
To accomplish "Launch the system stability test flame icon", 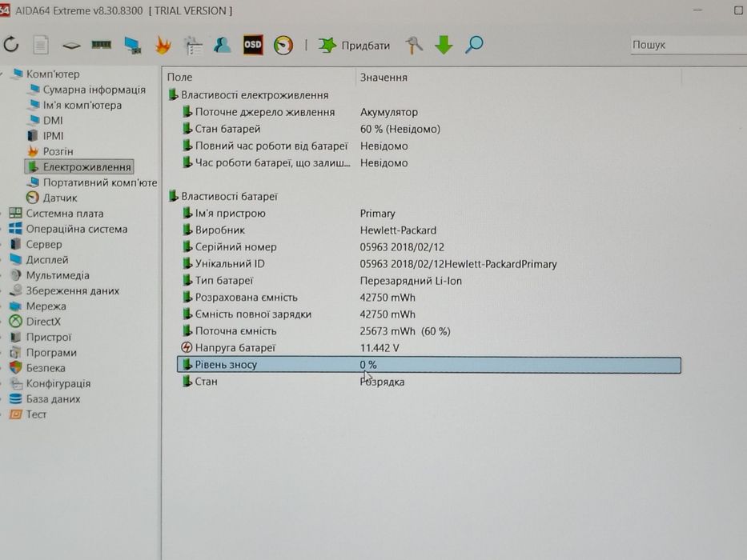I will 163,46.
